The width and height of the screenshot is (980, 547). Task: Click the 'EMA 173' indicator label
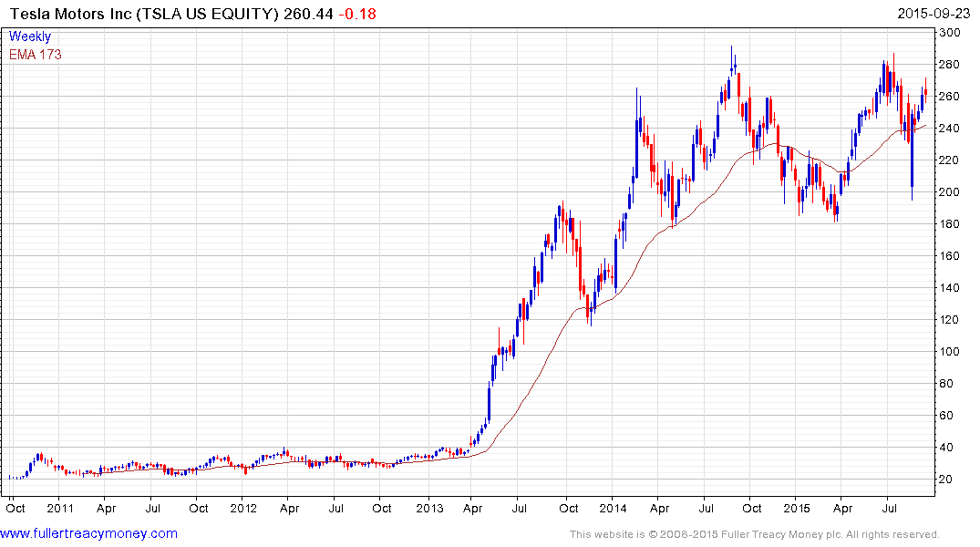(35, 55)
